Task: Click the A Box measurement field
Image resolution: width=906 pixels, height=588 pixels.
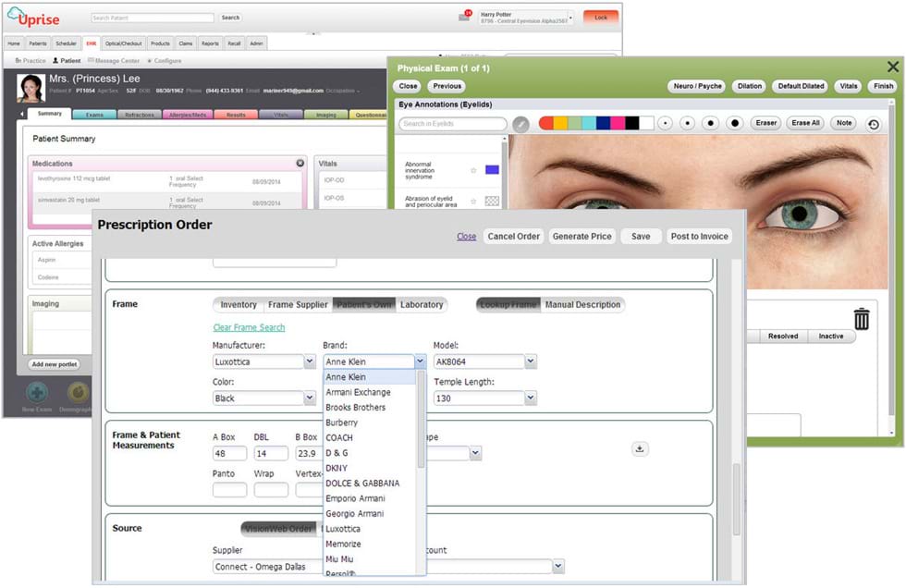Action: pos(229,453)
